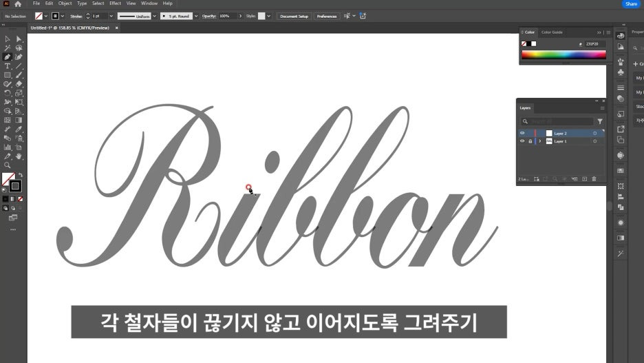
Task: Open the stroke color dropdown in control bar
Action: point(63,16)
